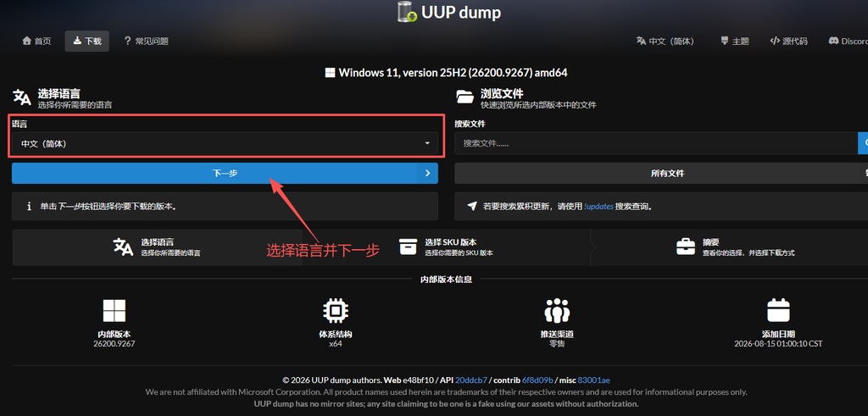Click the home icon beside 首页
This screenshot has width=868, height=416.
[x=26, y=41]
